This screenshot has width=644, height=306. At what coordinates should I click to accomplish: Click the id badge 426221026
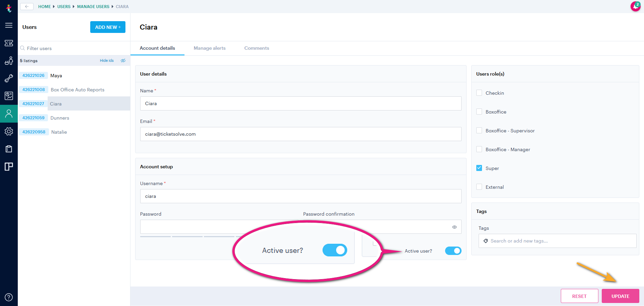[x=33, y=76]
